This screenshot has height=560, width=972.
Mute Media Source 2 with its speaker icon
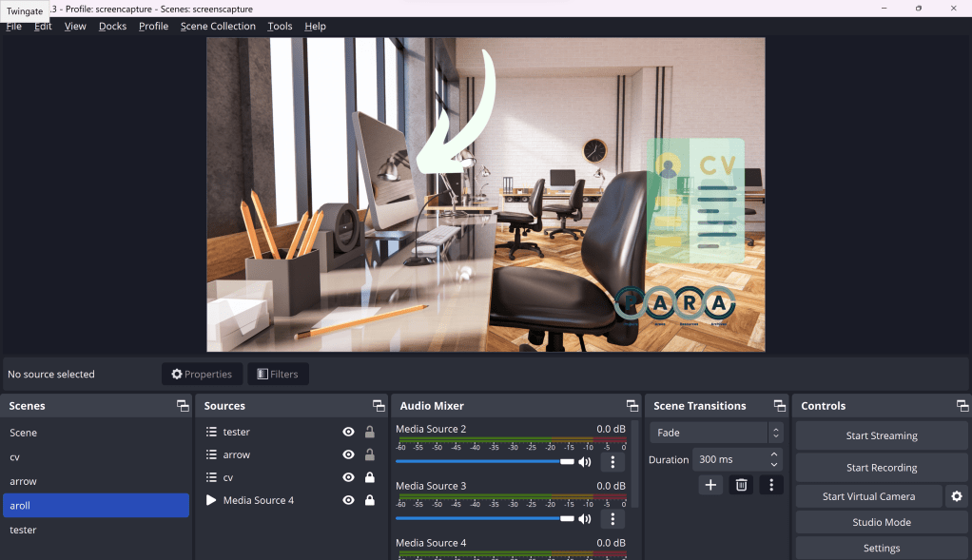click(585, 462)
